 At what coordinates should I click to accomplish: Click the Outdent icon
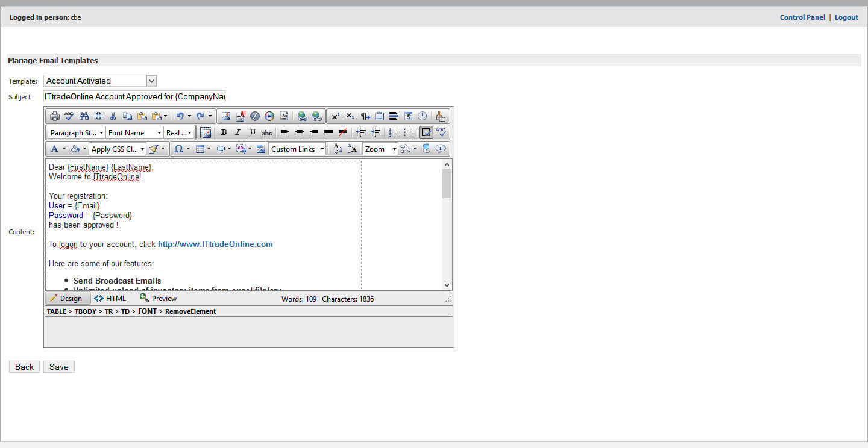(376, 132)
